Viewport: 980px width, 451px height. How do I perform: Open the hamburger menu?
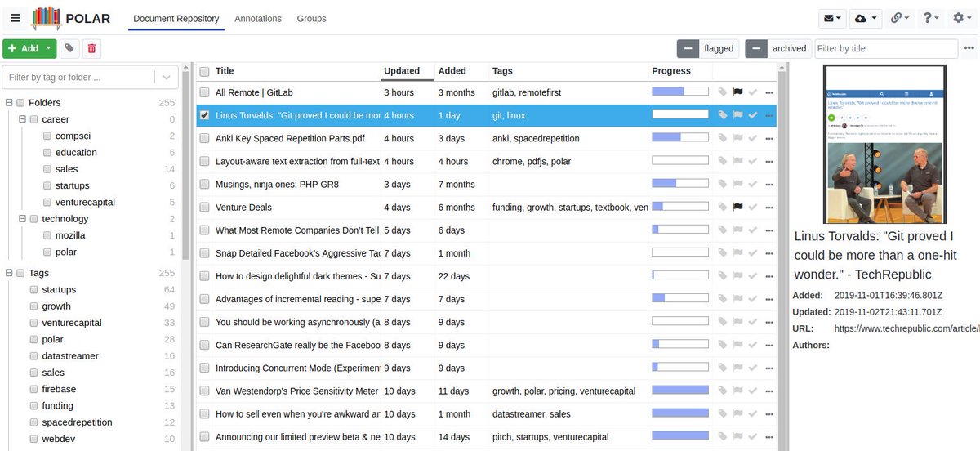tap(15, 18)
